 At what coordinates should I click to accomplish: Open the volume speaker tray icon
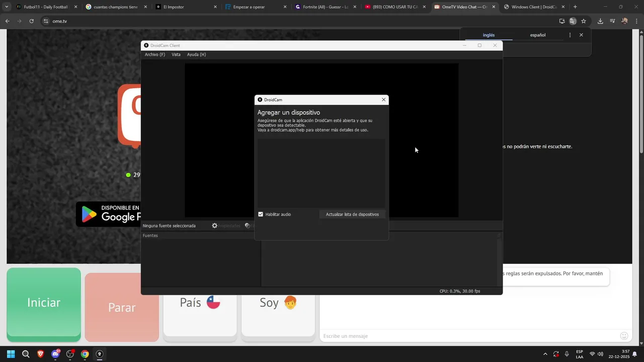pyautogui.click(x=600, y=354)
